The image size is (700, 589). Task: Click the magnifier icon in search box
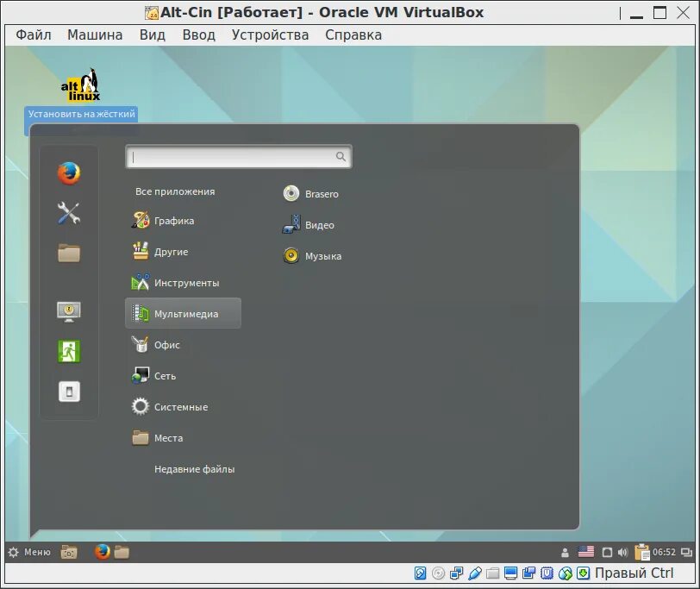(x=341, y=156)
